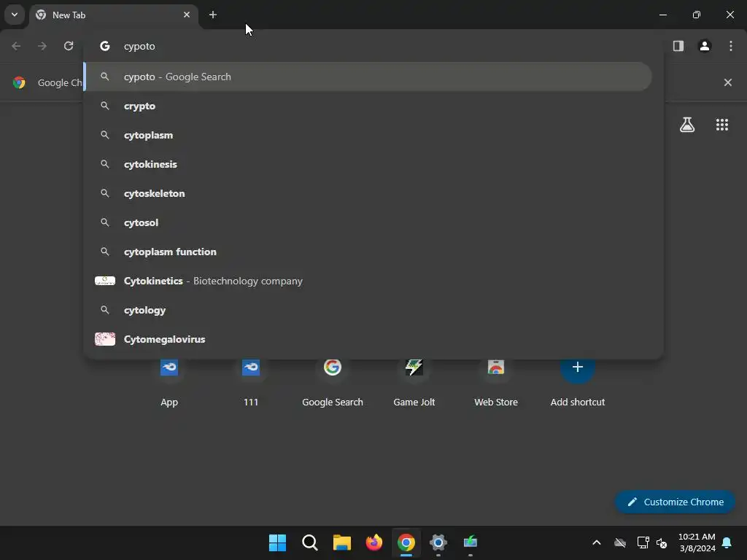The height and width of the screenshot is (560, 747).
Task: Open Search Labs flask icon
Action: (687, 125)
